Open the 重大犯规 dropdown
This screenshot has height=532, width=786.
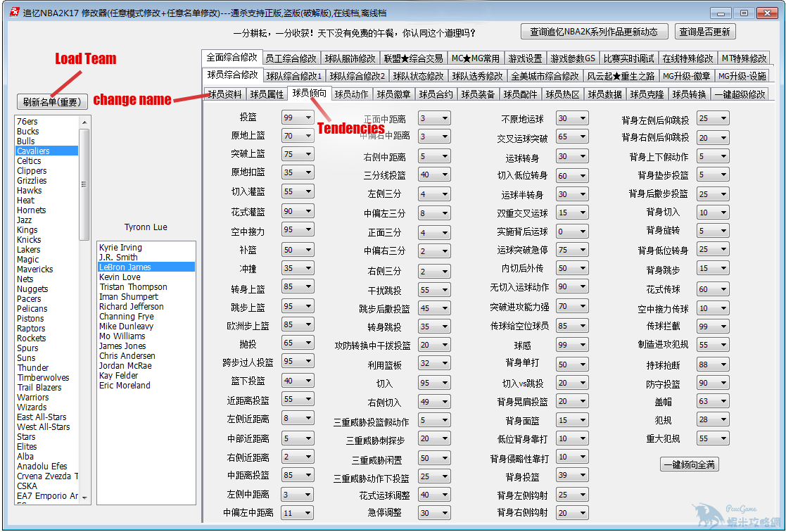(x=714, y=438)
